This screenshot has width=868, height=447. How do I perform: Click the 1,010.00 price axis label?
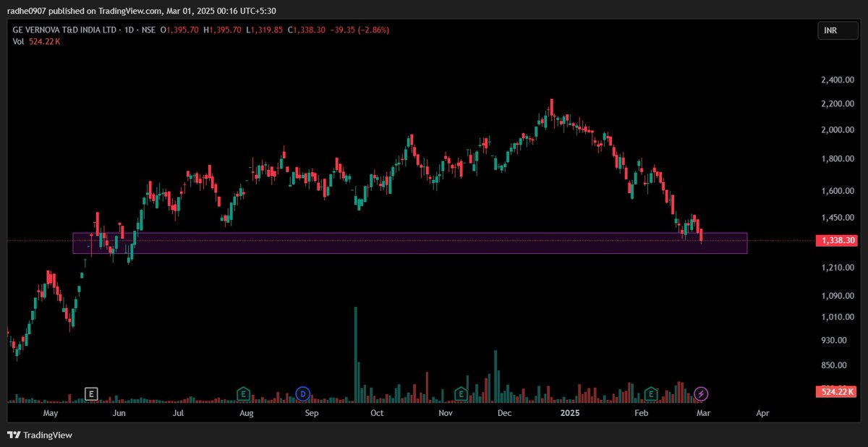click(838, 317)
